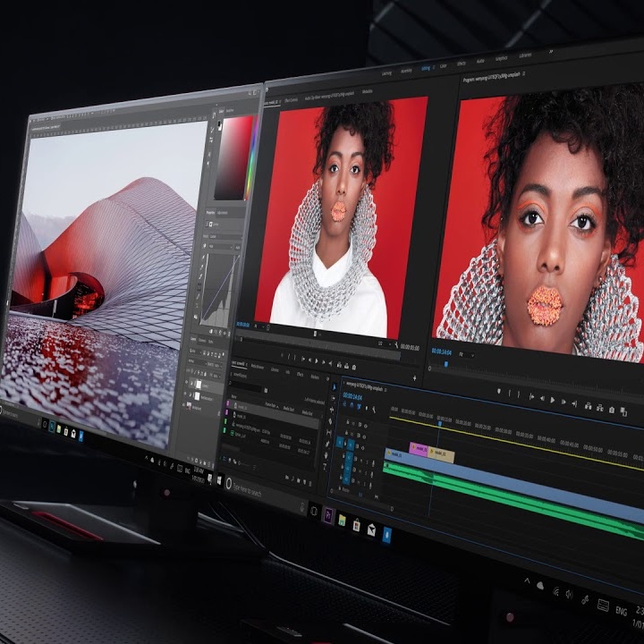This screenshot has width=644, height=644.
Task: Switch to the Learning workspace
Action: (x=386, y=73)
